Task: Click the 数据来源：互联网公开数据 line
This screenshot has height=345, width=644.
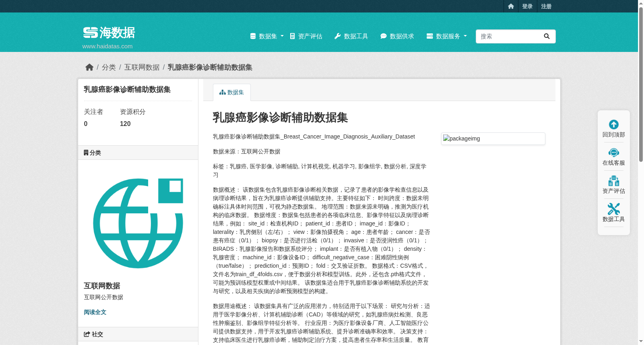Action: coord(247,151)
